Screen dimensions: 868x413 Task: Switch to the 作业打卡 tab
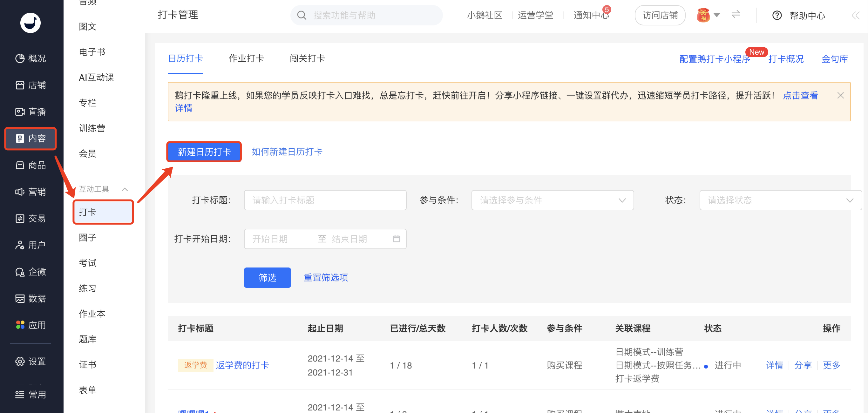[246, 58]
